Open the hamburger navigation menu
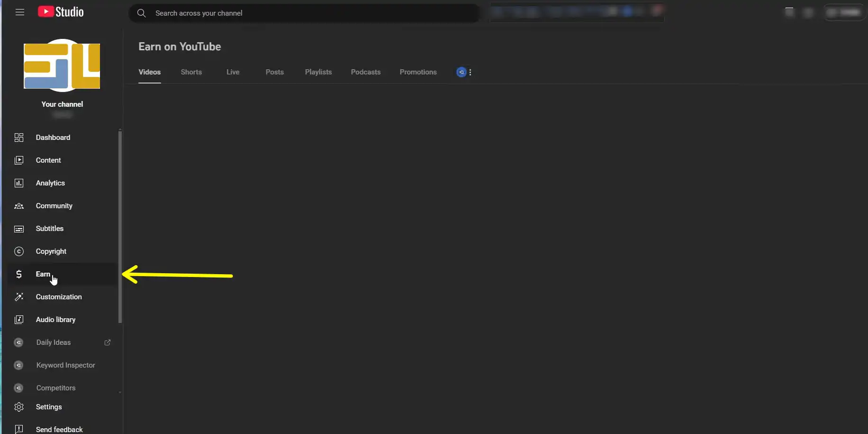 (x=19, y=12)
